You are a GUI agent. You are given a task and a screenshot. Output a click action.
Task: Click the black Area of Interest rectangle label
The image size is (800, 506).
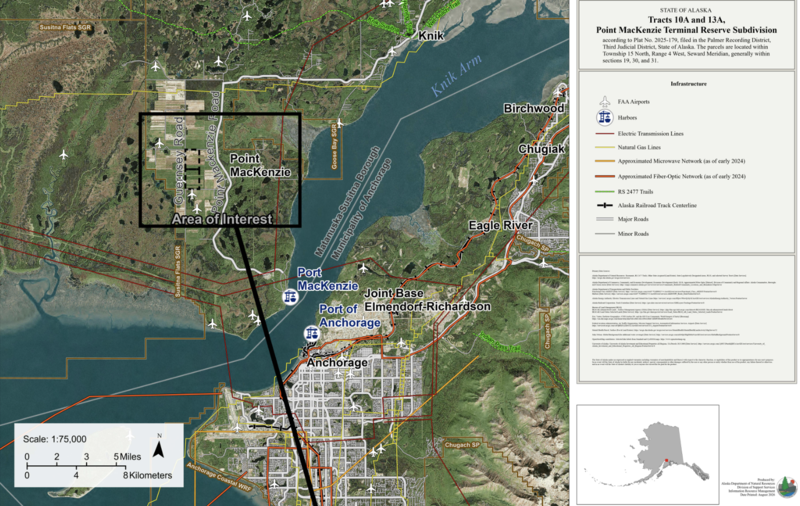(222, 219)
